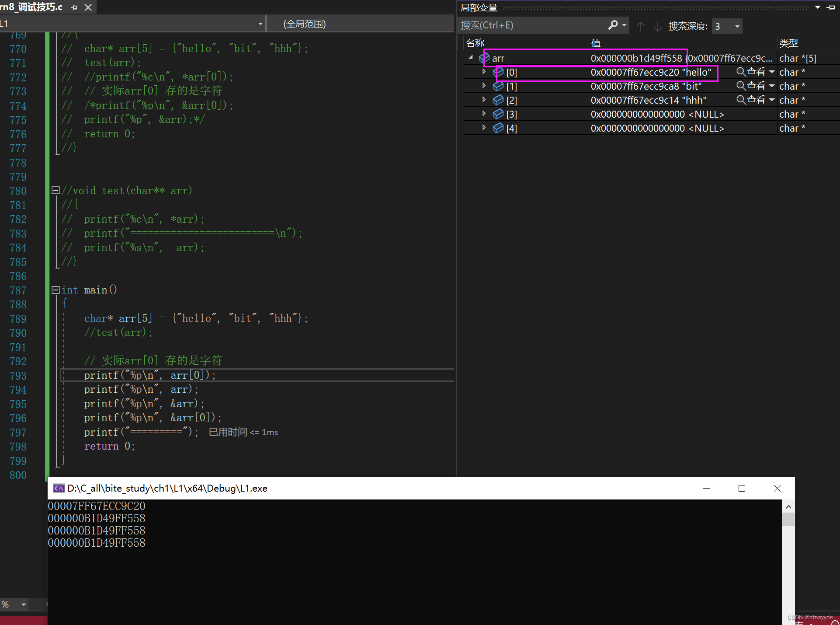Select the arr variable cube icon
840x625 pixels.
click(484, 58)
